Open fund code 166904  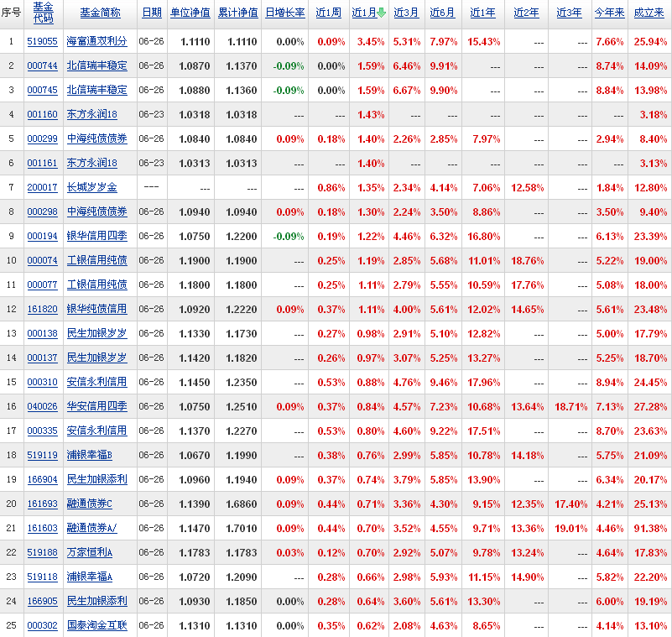click(x=43, y=479)
